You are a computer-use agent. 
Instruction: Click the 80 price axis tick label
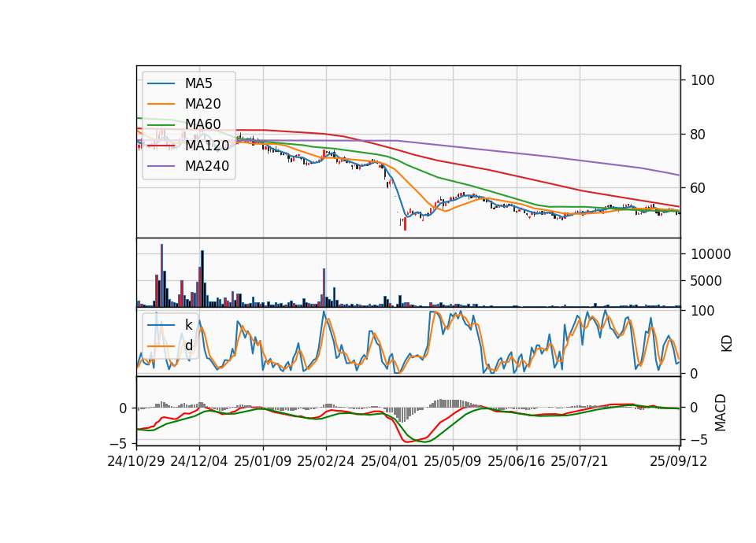[x=698, y=135]
